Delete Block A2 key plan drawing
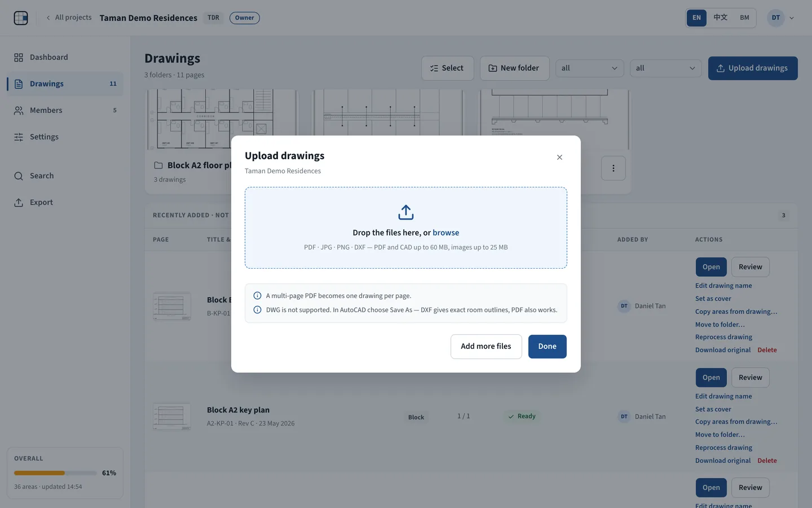 tap(767, 461)
